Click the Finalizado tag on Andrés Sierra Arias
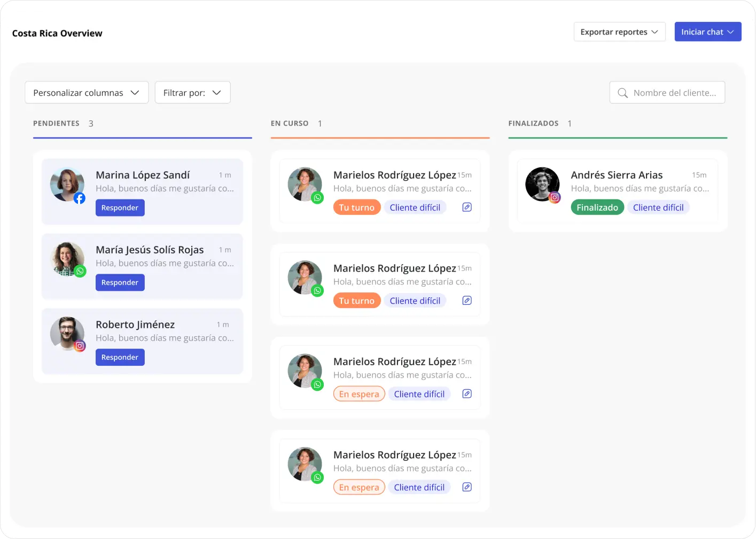The height and width of the screenshot is (539, 756). (x=597, y=207)
